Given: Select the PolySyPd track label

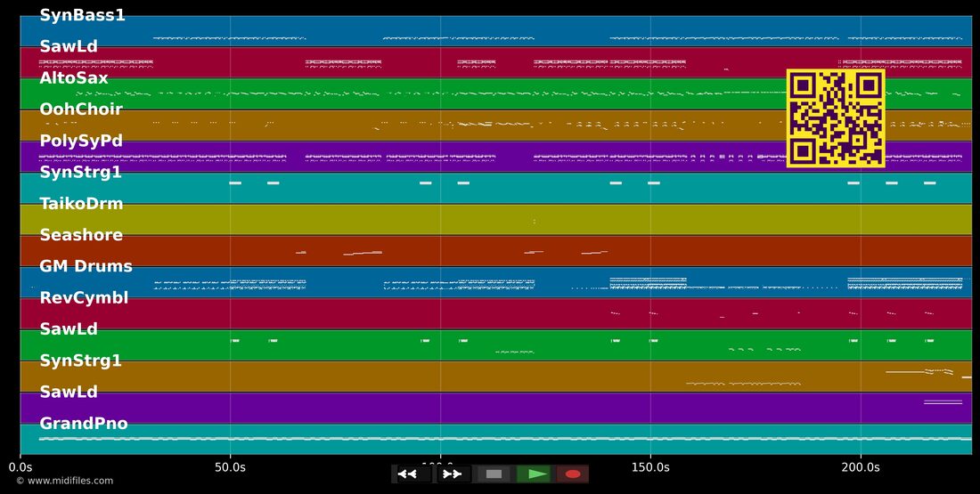Looking at the screenshot, I should [81, 142].
